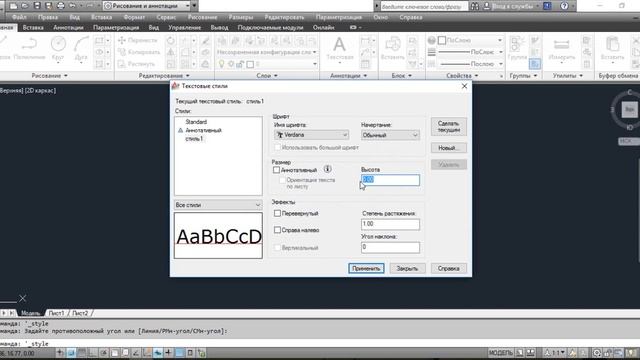Open the Начертание font style dropdown
Viewport: 640px width, 360px height.
[390, 135]
